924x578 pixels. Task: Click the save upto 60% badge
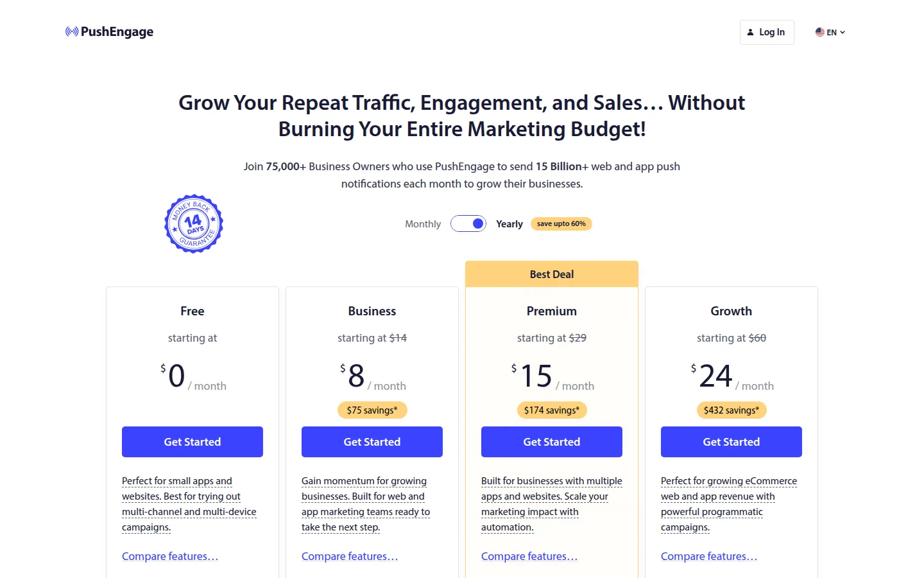click(x=561, y=223)
